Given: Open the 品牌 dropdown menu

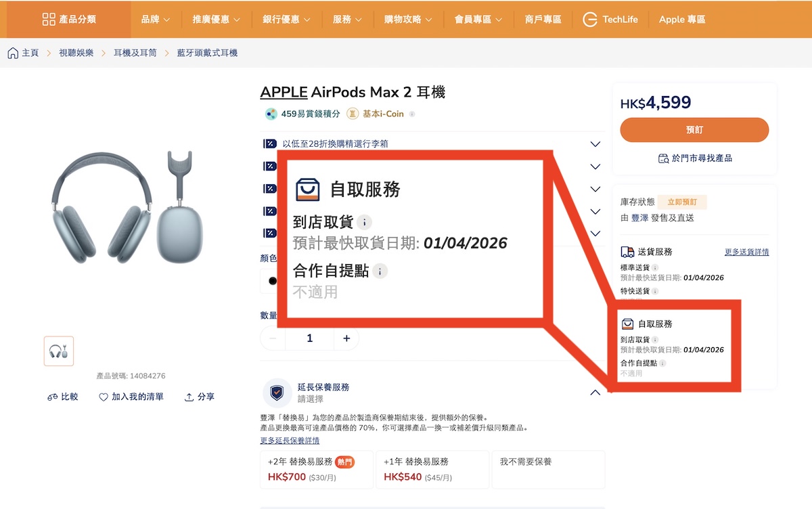Looking at the screenshot, I should 156,20.
